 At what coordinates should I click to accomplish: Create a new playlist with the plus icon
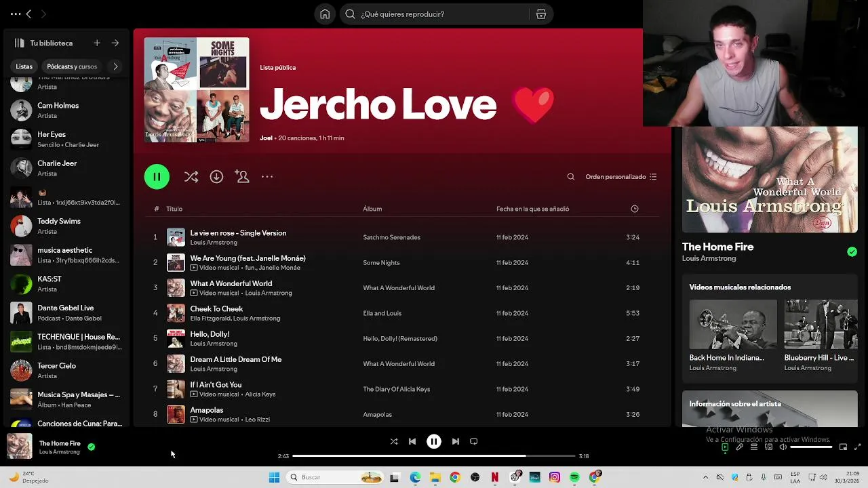tap(97, 43)
